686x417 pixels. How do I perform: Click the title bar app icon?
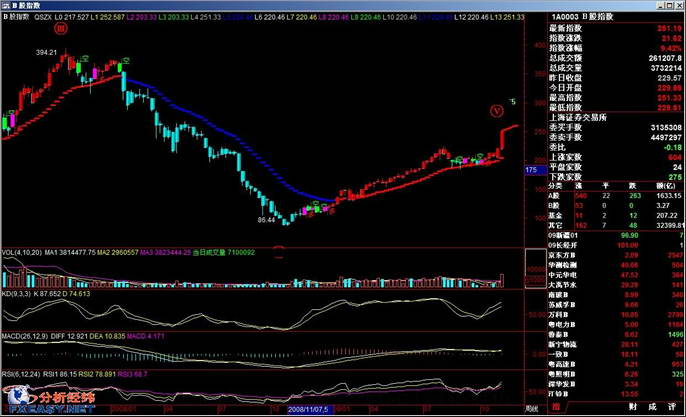pos(5,6)
